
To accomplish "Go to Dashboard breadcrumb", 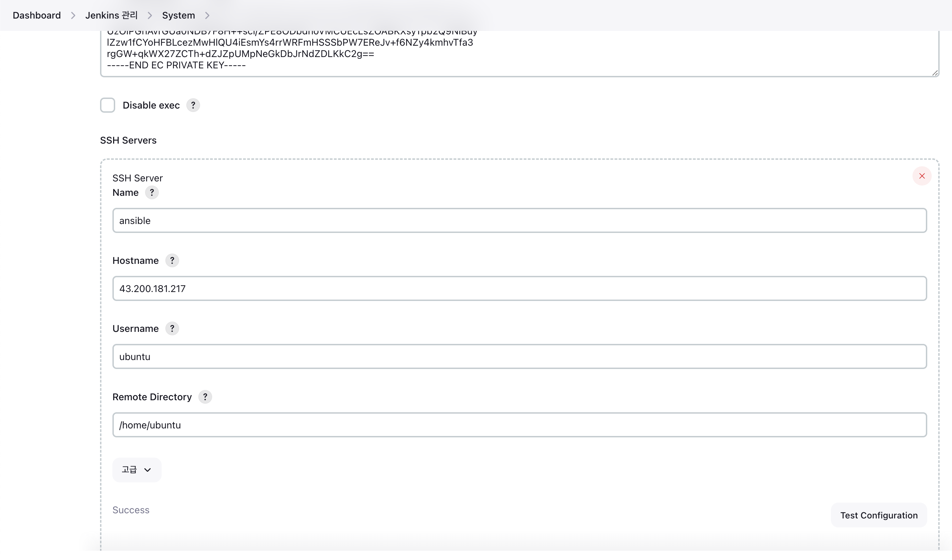I will [37, 15].
